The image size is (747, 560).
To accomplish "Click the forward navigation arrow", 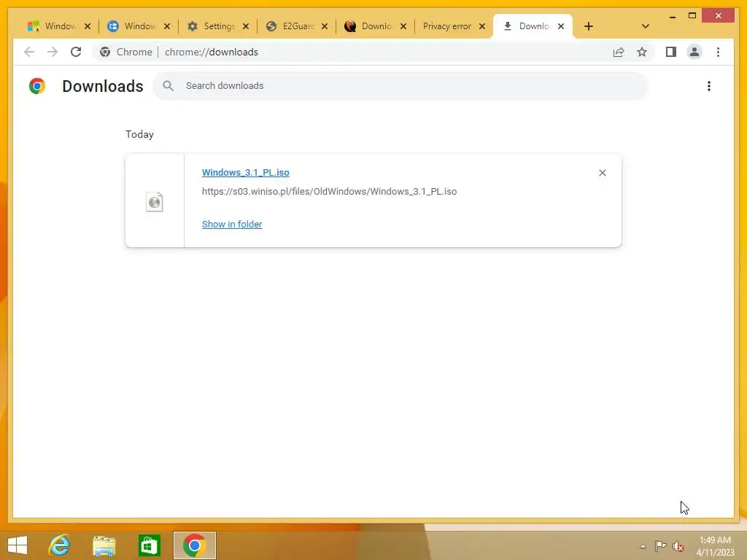I will (x=53, y=52).
